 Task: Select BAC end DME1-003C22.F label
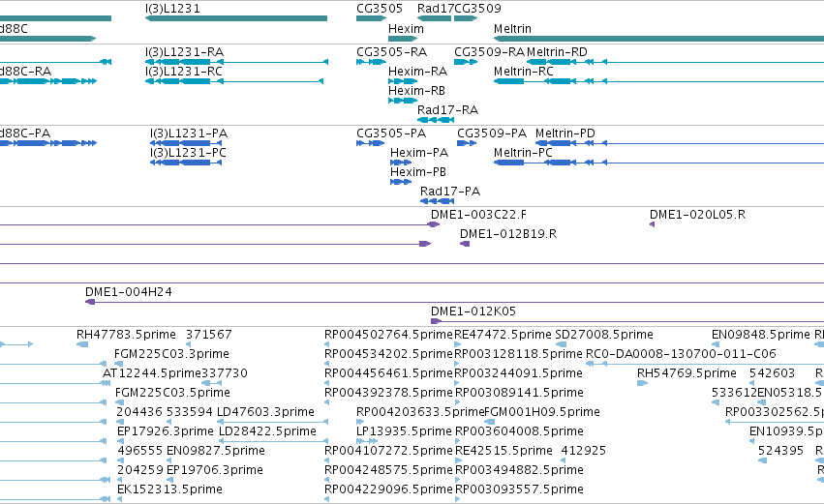pyautogui.click(x=478, y=215)
